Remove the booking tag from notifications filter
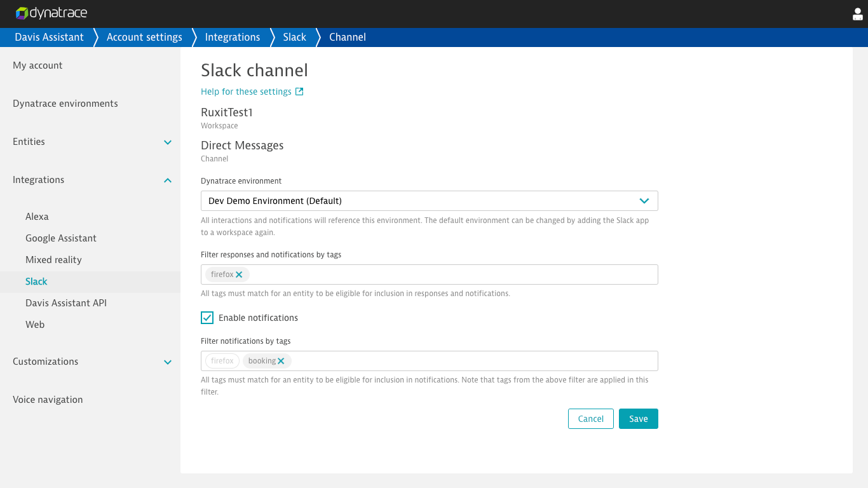 tap(281, 361)
